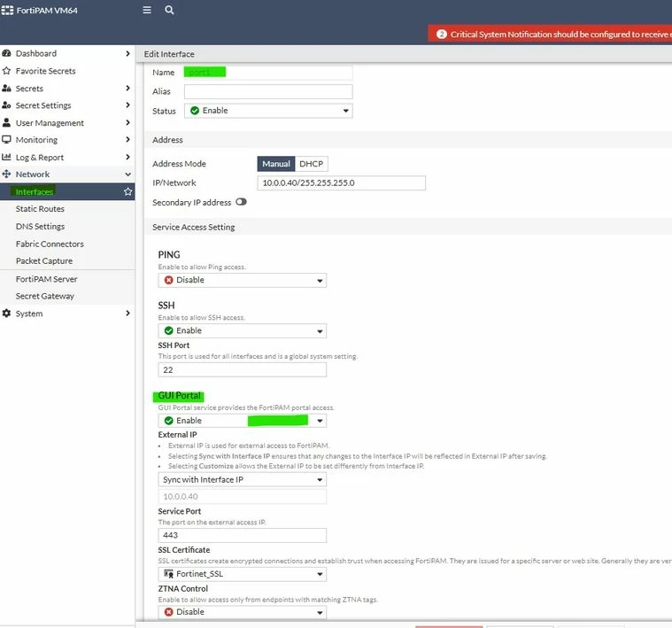Click the User Management person icon
This screenshot has height=628, width=672.
[6, 122]
